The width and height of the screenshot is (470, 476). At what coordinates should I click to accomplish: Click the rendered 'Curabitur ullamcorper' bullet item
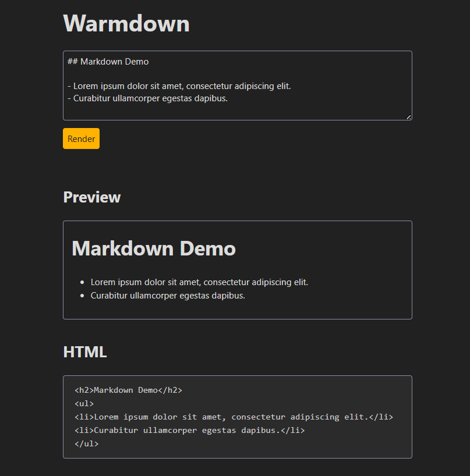point(168,296)
